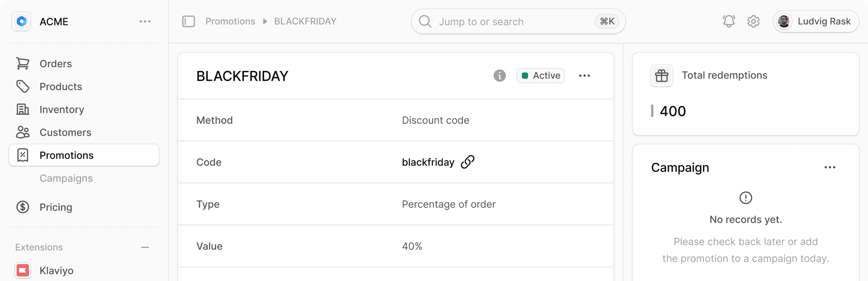Focus the Jump to or search field

518,21
